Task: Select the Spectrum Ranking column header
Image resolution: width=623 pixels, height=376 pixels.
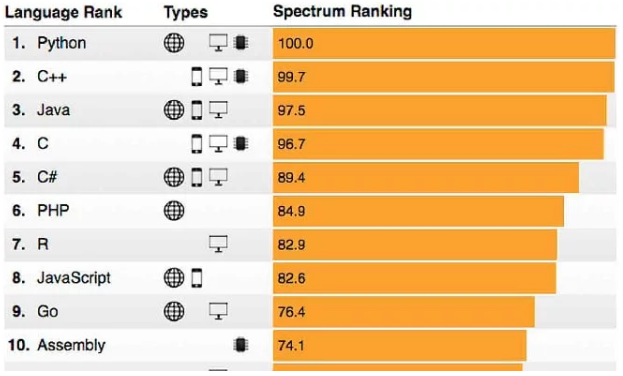Action: point(342,12)
